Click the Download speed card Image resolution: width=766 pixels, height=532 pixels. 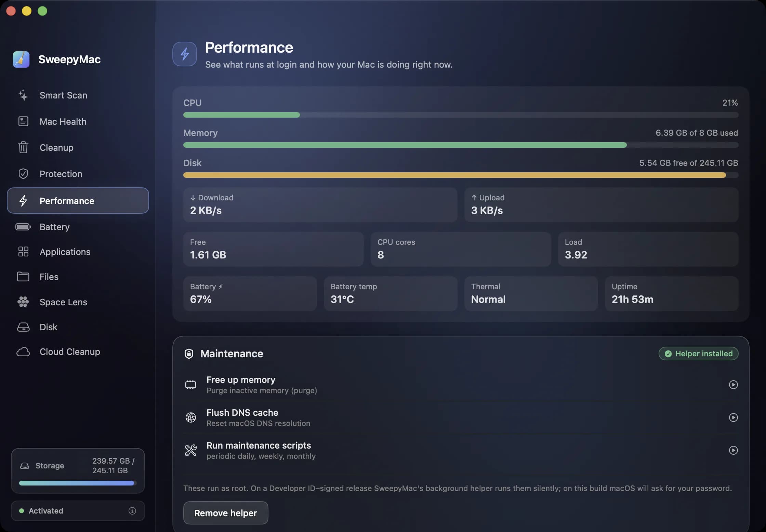point(320,204)
